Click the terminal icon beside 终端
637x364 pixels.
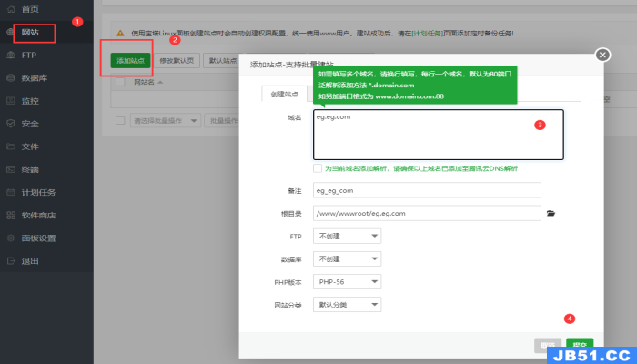11,169
